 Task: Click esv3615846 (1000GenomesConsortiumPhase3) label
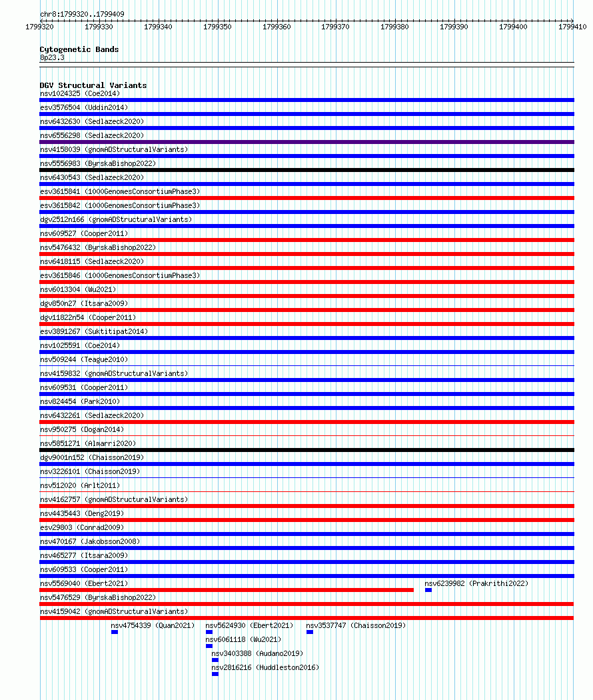click(120, 275)
